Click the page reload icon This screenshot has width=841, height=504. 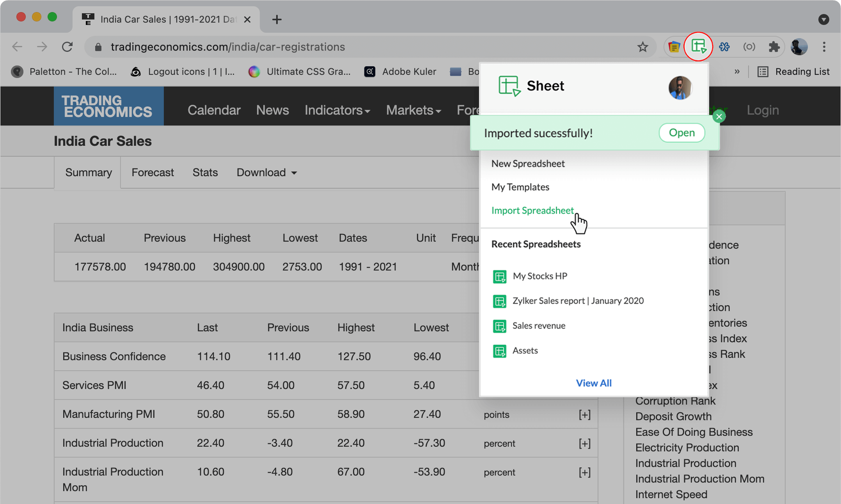[67, 47]
